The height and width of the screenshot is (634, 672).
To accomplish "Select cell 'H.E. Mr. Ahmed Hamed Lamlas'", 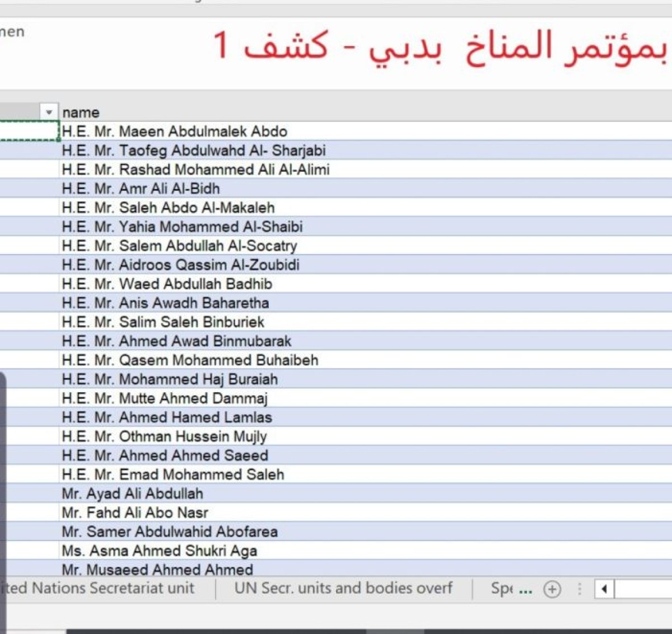I will click(x=365, y=417).
